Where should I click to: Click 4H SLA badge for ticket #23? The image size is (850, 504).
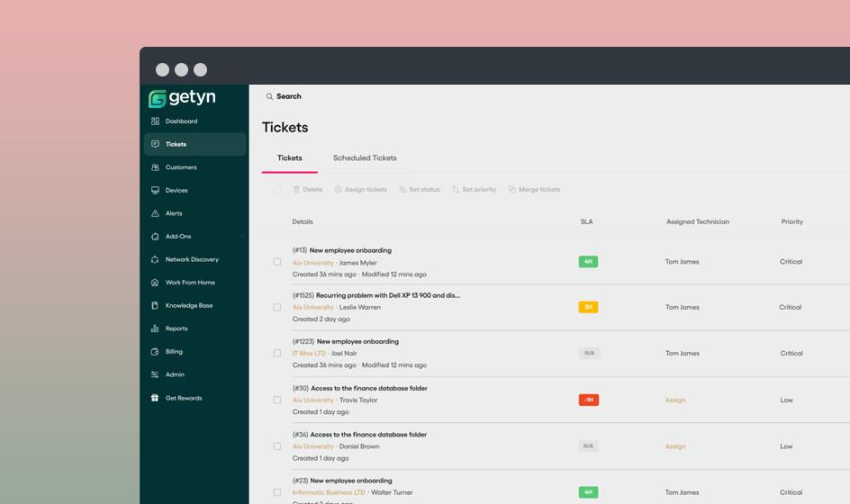[588, 492]
